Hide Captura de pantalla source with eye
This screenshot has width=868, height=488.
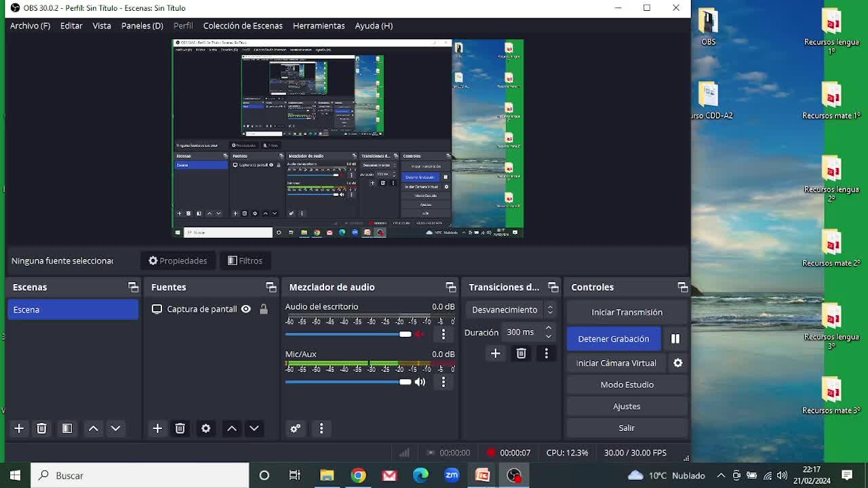tap(246, 309)
